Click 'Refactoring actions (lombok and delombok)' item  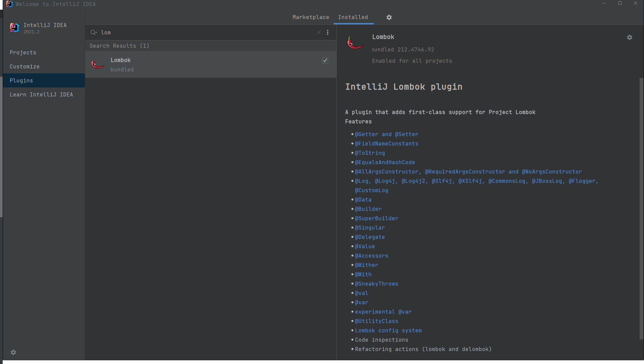click(423, 349)
